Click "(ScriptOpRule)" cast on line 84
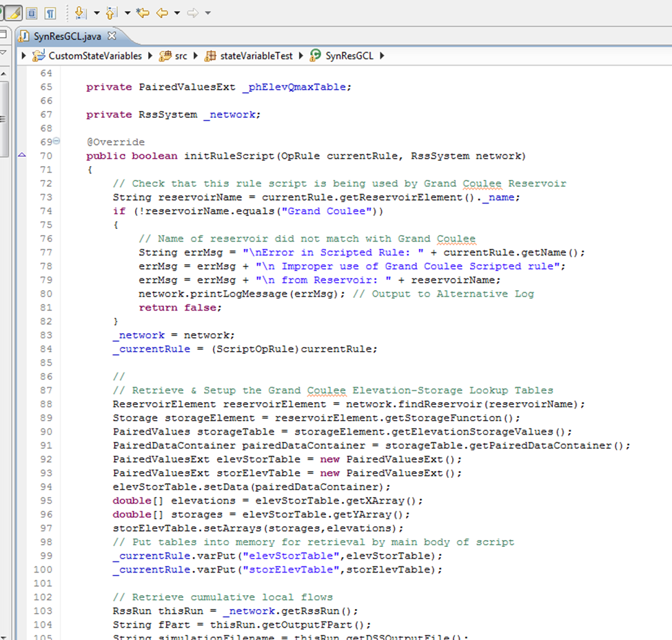672x640 pixels. (x=256, y=349)
